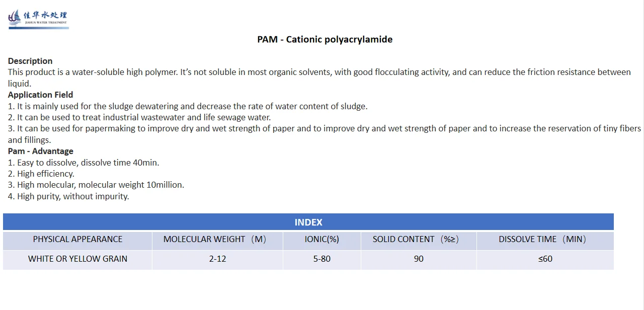Viewport: 644px width, 310px height.
Task: Click the blue INDEX table header
Action: [308, 222]
